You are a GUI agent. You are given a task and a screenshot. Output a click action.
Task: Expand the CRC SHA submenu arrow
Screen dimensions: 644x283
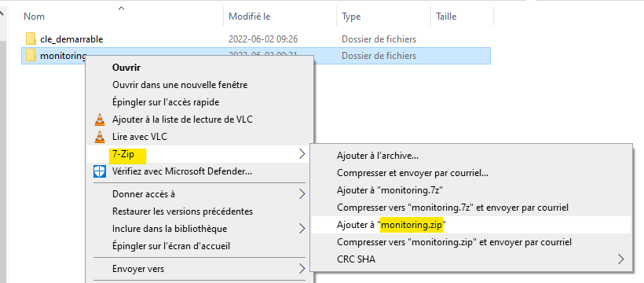(620, 259)
